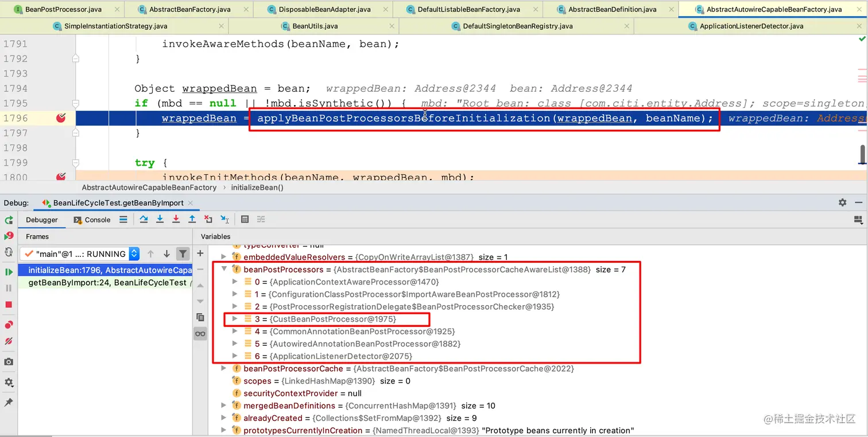The width and height of the screenshot is (868, 437).
Task: Expand beanPostProcessorCache variable
Action: 224,369
